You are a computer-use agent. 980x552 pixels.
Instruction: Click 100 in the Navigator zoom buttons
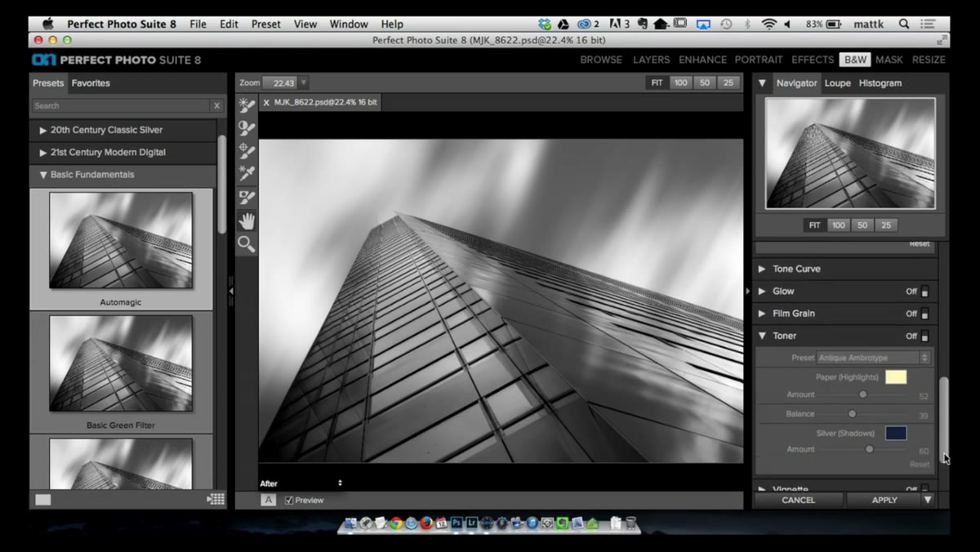click(839, 225)
